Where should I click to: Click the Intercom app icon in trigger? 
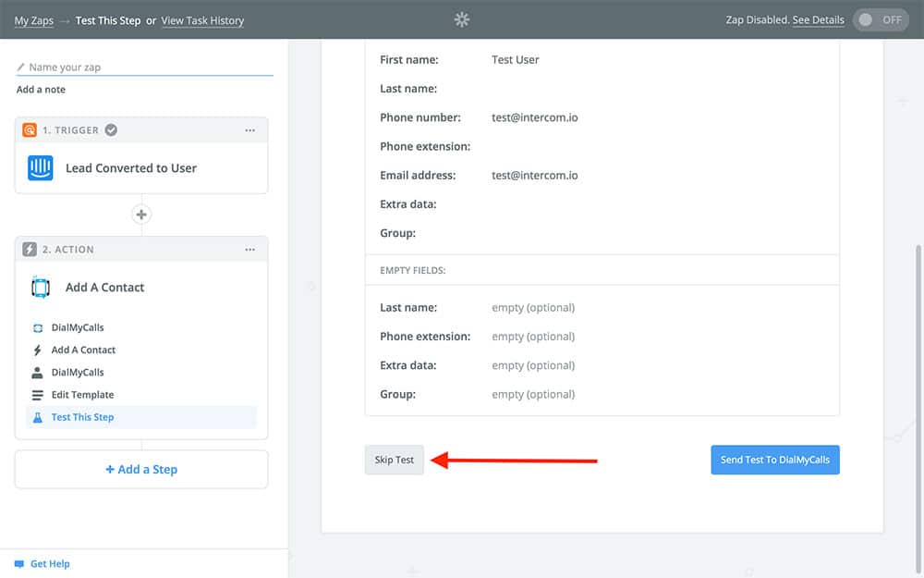click(x=41, y=168)
